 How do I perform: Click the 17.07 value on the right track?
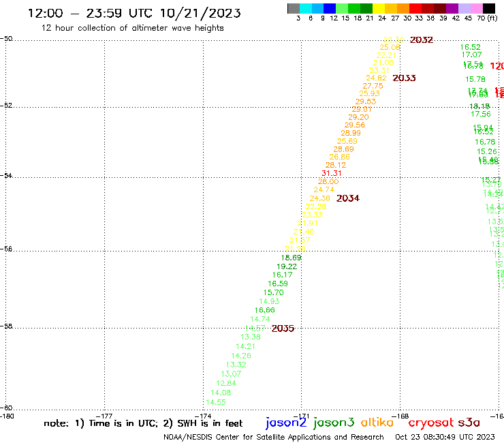[x=471, y=55]
